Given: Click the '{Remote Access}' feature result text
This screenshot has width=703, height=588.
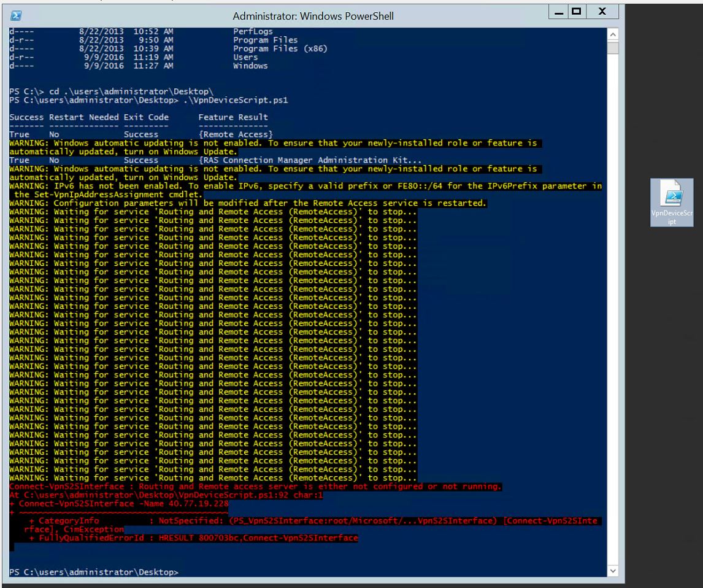Looking at the screenshot, I should (236, 134).
